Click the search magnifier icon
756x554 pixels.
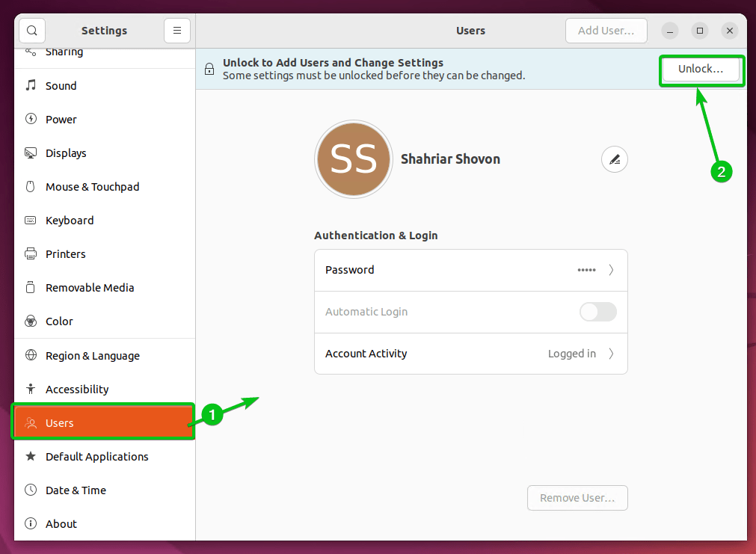(x=31, y=30)
